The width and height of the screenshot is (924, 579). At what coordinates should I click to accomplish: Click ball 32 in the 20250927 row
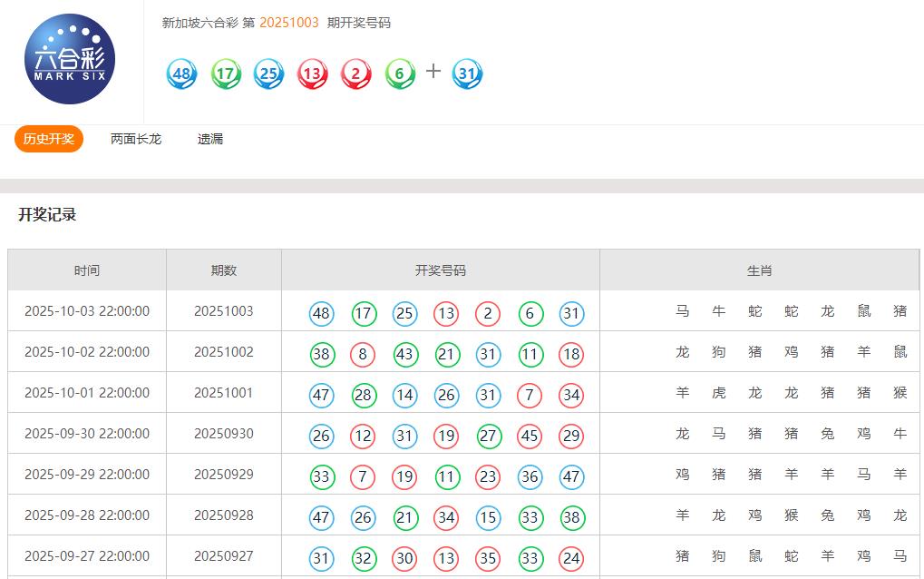[x=364, y=559]
